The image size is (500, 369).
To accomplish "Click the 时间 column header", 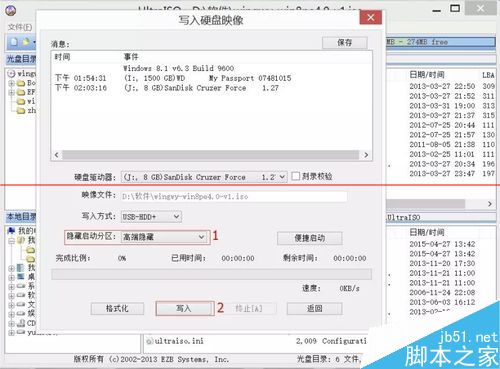I will [62, 57].
